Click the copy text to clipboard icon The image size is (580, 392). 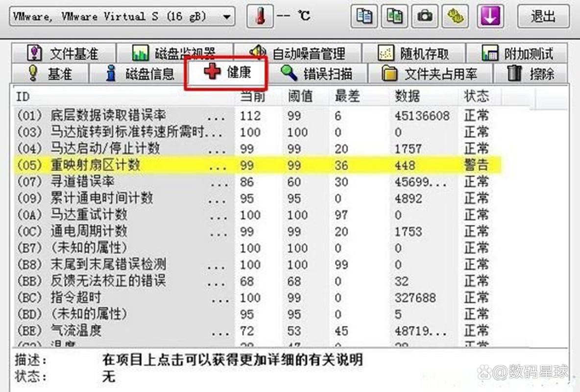364,16
